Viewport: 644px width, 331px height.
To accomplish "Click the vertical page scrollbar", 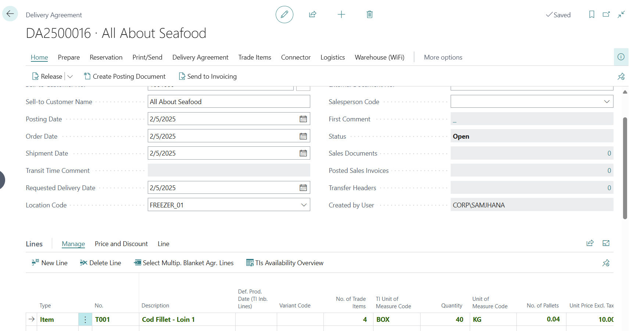I will coord(625,168).
